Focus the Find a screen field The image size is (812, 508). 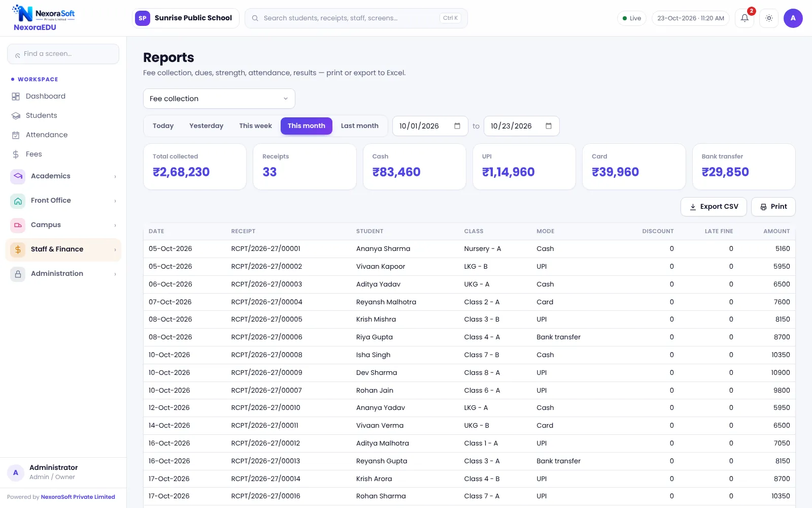tap(63, 54)
